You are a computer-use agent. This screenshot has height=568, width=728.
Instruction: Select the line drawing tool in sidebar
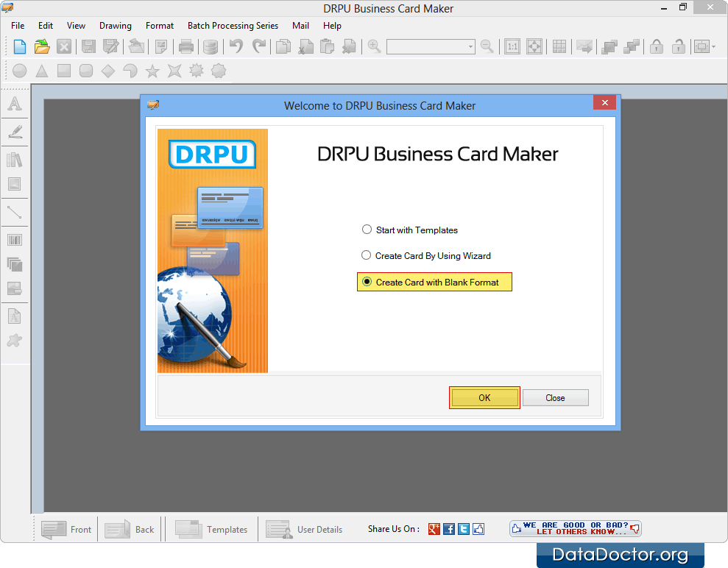coord(15,212)
